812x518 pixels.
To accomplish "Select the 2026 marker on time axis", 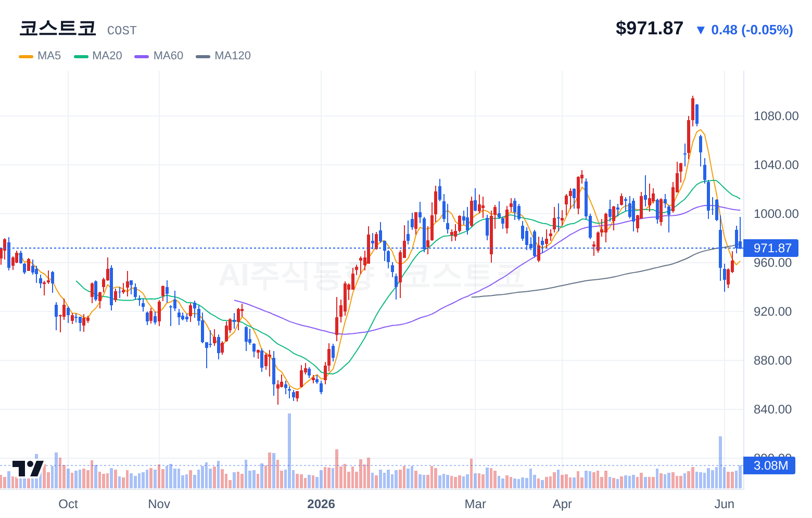I will click(x=321, y=504).
